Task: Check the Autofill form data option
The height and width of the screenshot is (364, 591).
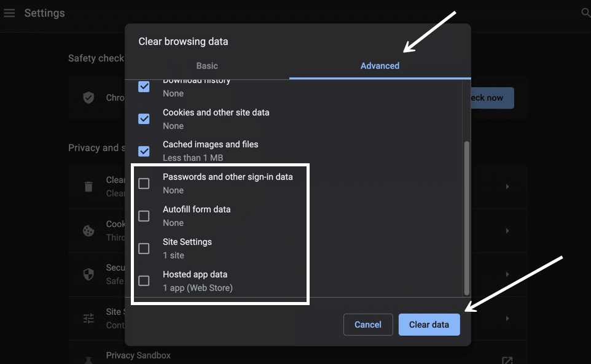Action: [x=143, y=215]
